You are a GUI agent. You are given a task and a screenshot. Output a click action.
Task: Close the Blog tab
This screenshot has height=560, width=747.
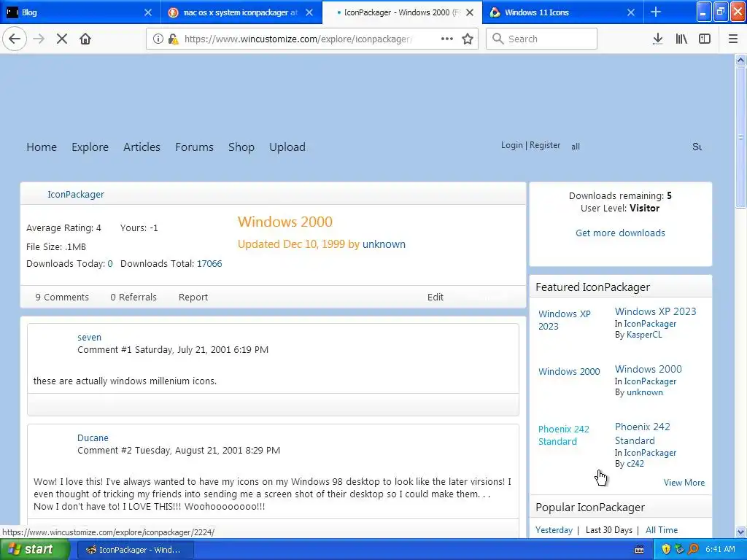(148, 12)
